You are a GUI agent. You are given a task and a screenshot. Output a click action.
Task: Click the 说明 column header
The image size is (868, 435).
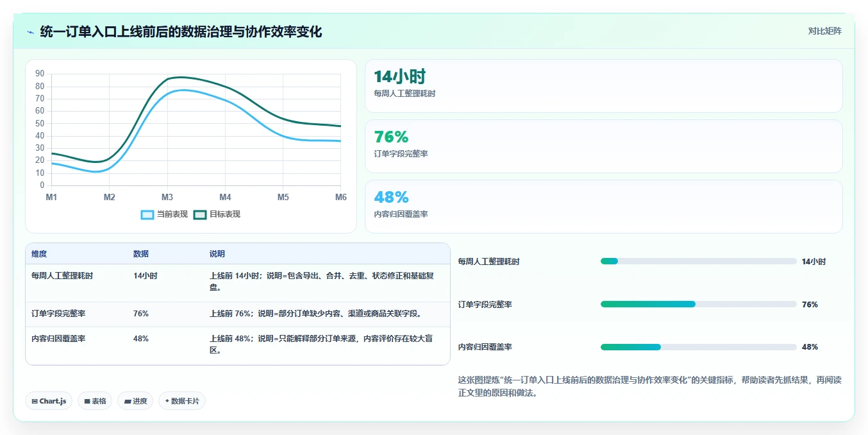[x=217, y=254]
